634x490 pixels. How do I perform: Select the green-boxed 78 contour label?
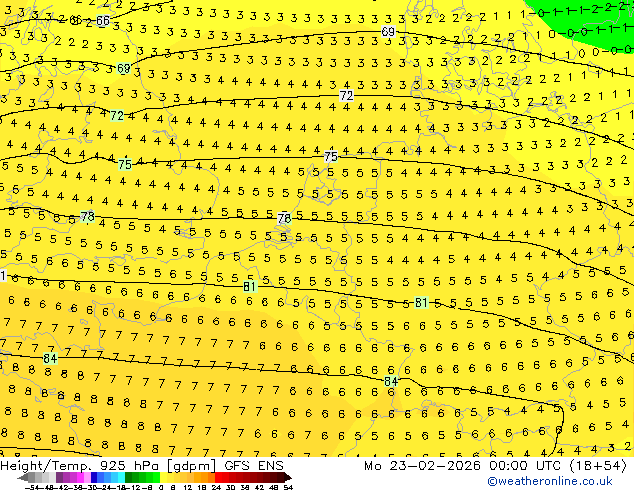coord(87,216)
